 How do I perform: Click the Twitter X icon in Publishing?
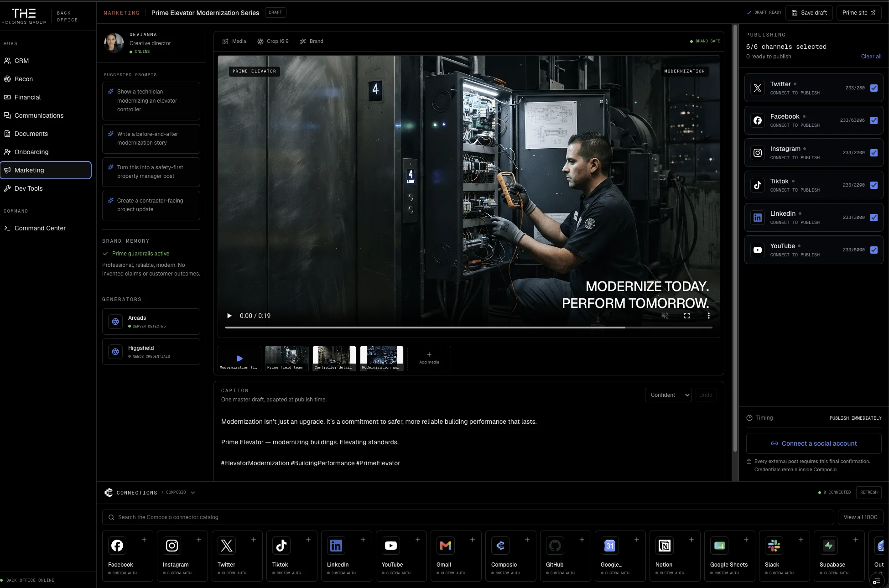[x=758, y=88]
